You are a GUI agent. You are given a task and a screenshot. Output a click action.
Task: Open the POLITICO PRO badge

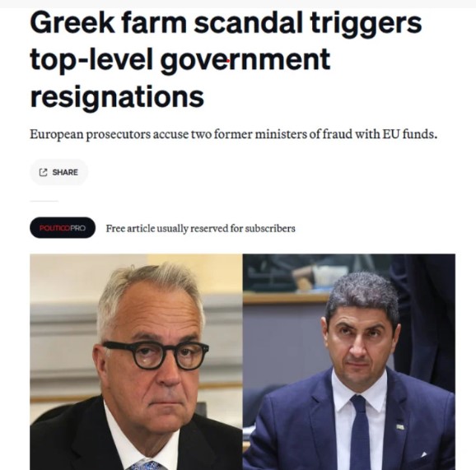[63, 227]
